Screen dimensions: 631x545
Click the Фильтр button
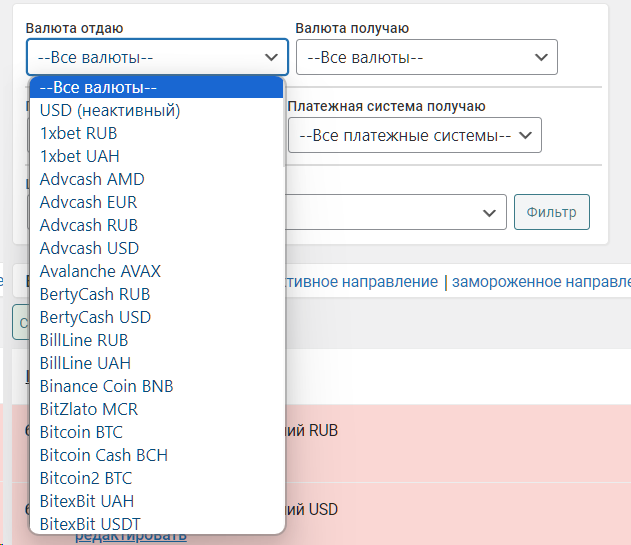coord(552,212)
